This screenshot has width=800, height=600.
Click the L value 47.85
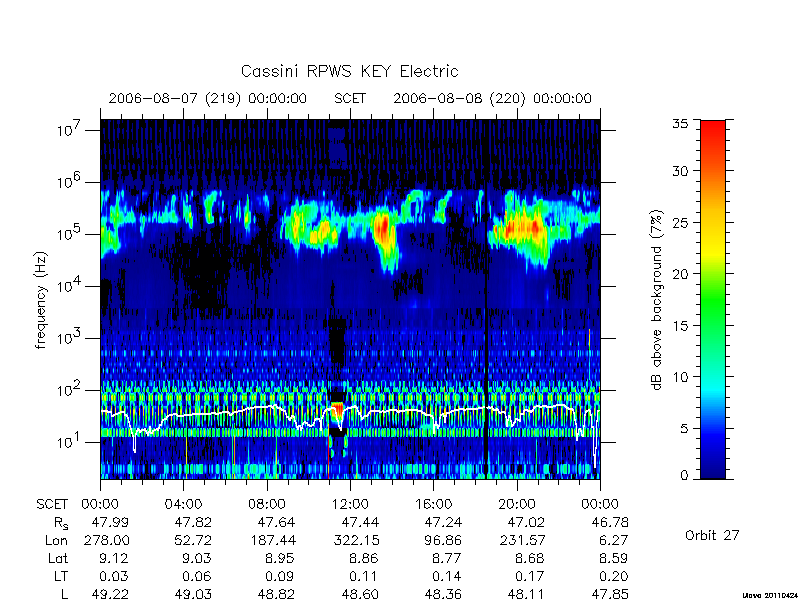610,594
